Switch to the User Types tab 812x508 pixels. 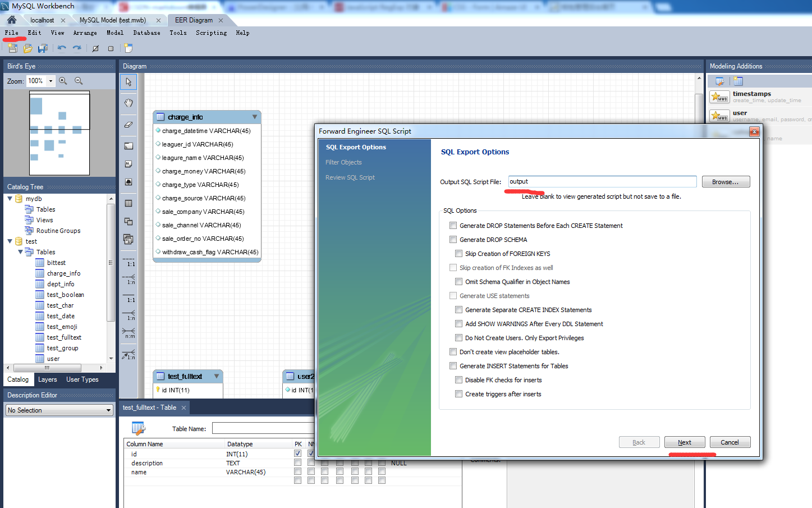pos(82,379)
